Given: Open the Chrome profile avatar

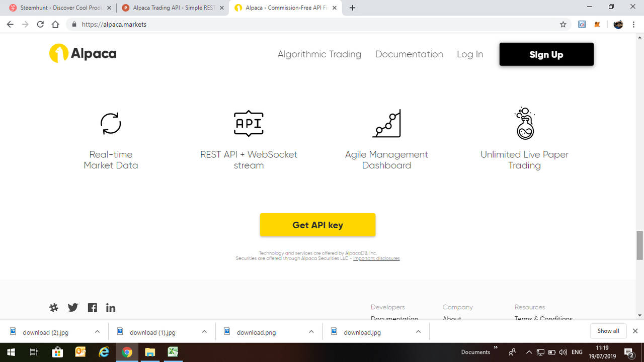Looking at the screenshot, I should tap(618, 24).
